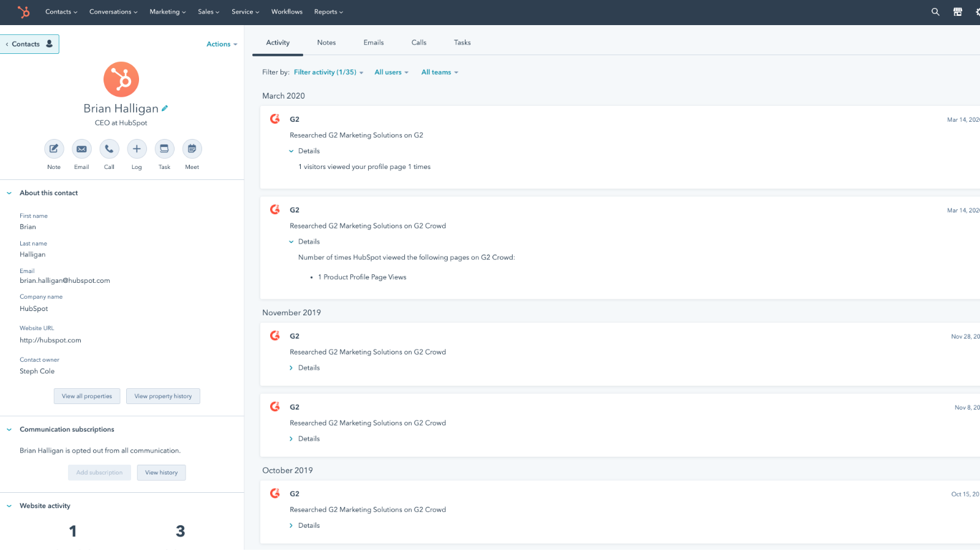This screenshot has height=551, width=980.
Task: Schedule a meeting via the Meet icon
Action: (x=192, y=149)
